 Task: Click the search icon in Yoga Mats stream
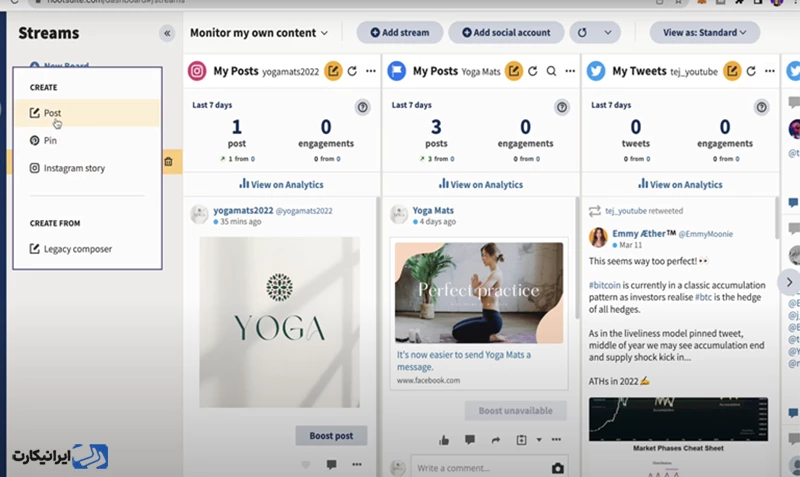pos(551,71)
